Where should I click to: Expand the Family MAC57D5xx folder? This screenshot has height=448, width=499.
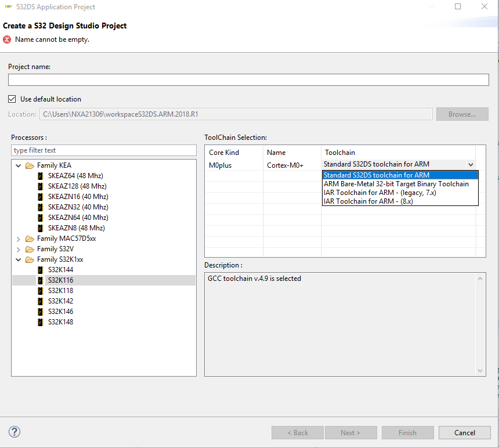(19, 239)
